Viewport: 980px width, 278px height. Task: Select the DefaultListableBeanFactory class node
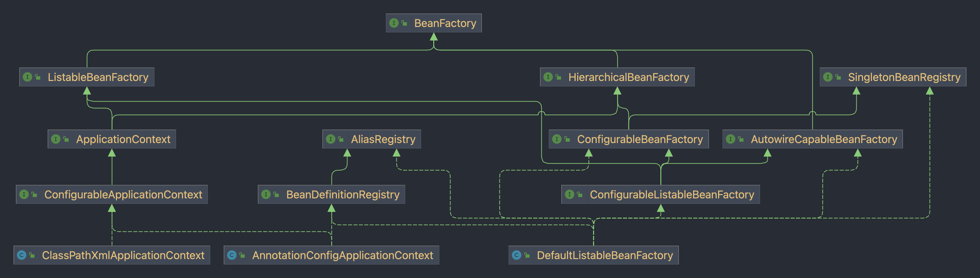[593, 255]
